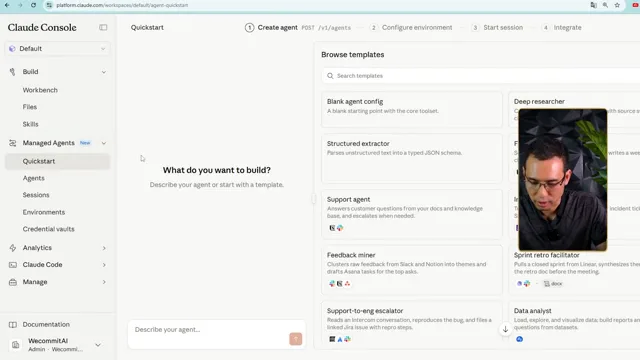Click the Notion icon on Support agent card
The image size is (640, 360).
(332, 228)
